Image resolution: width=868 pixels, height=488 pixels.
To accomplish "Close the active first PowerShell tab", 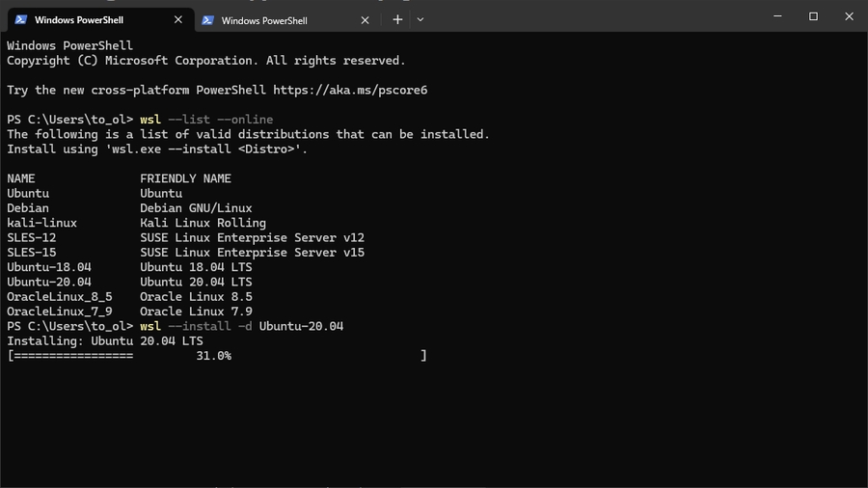I will click(x=178, y=19).
